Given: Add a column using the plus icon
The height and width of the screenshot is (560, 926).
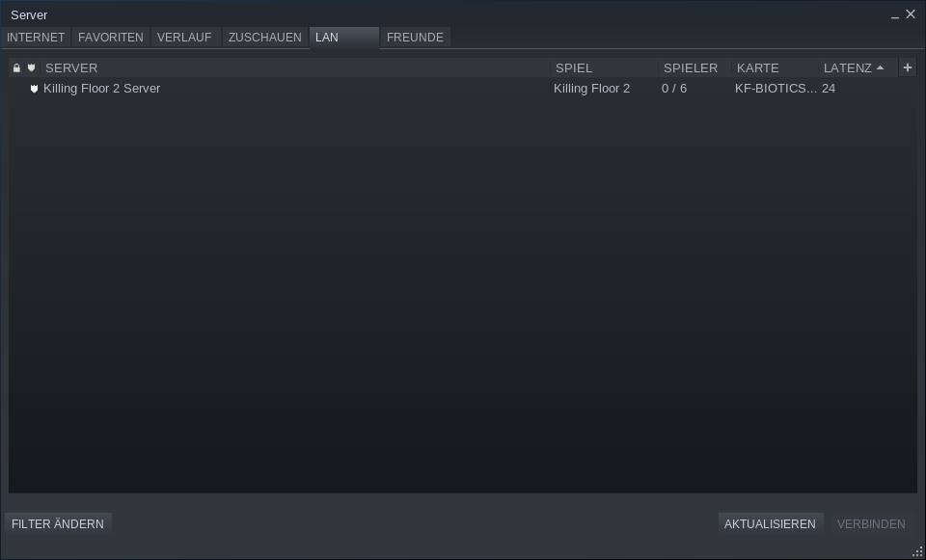Looking at the screenshot, I should pyautogui.click(x=907, y=67).
